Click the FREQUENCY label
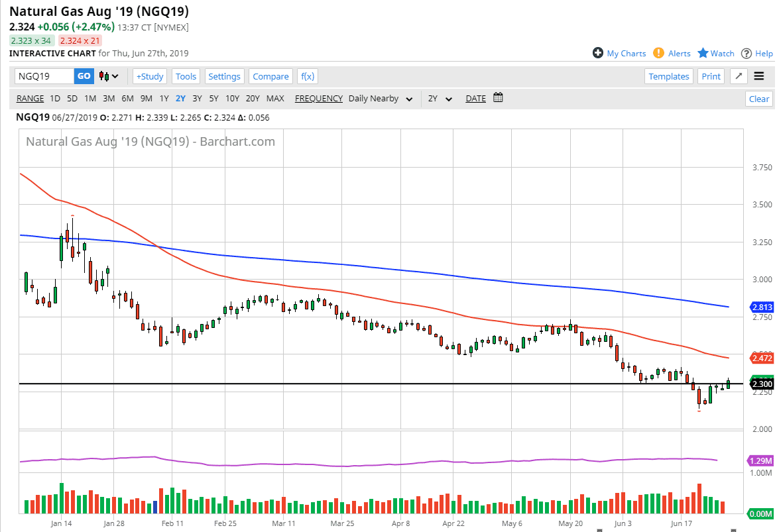 (319, 99)
